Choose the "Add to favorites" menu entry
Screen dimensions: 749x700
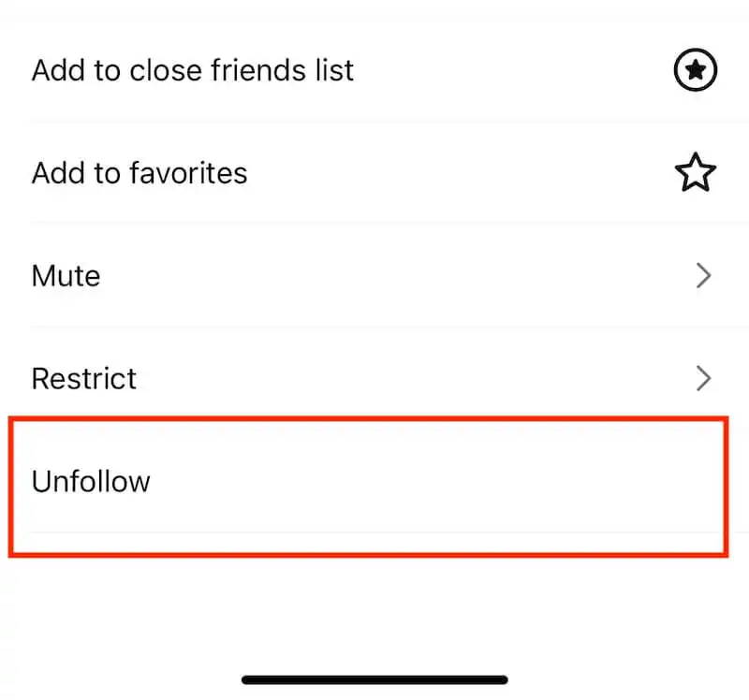[x=374, y=173]
